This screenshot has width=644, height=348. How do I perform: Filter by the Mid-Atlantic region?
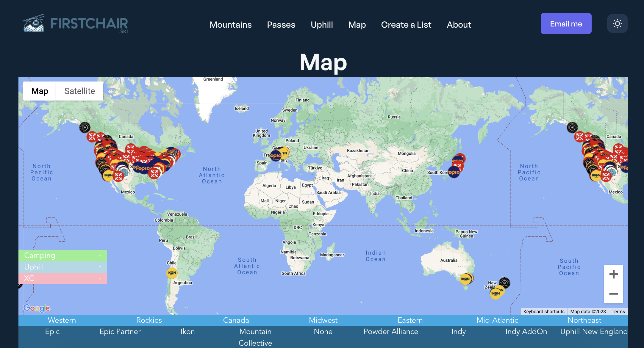[497, 320]
